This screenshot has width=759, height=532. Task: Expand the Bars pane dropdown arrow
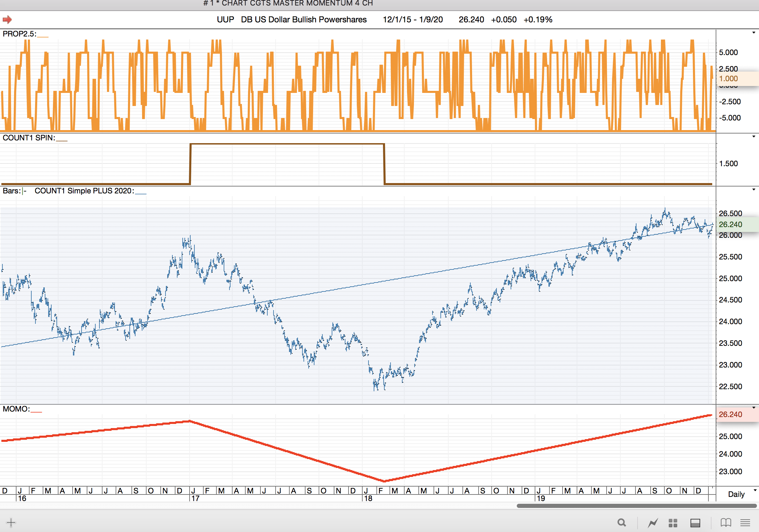tap(753, 190)
